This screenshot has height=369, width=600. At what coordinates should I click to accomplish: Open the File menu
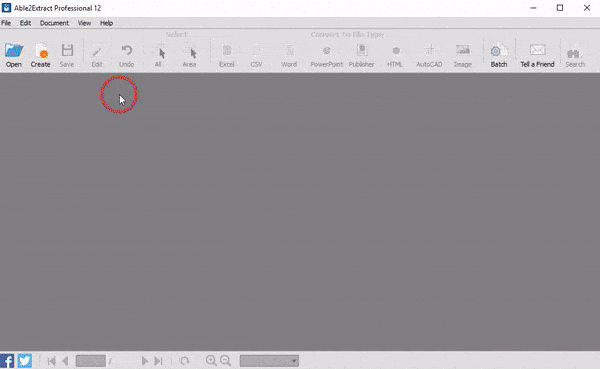pyautogui.click(x=6, y=23)
